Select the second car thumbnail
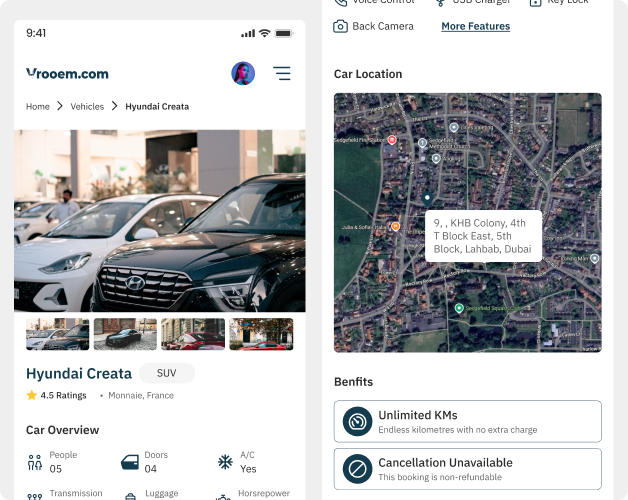Screen dimensions: 628x500 [125, 334]
